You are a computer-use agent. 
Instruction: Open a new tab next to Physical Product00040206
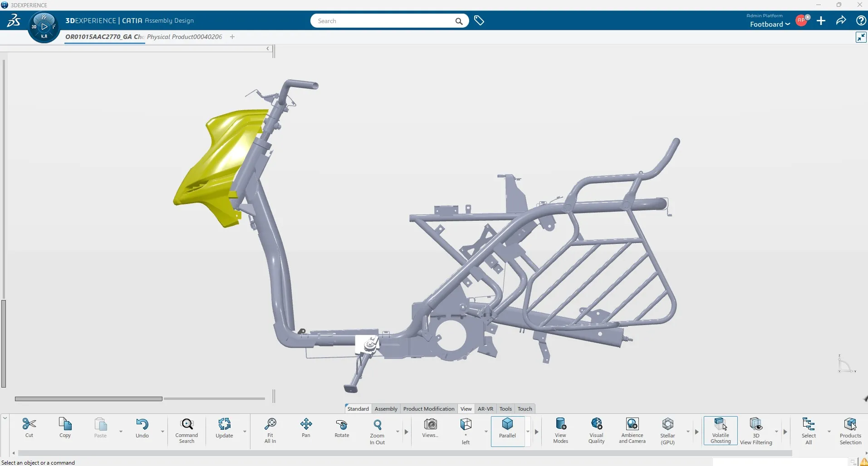point(232,37)
